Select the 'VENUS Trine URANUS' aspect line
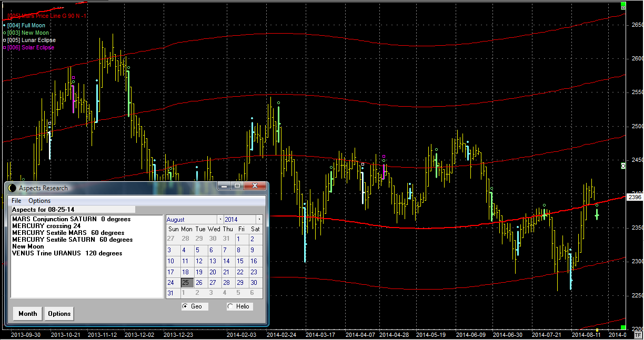 tap(67, 253)
